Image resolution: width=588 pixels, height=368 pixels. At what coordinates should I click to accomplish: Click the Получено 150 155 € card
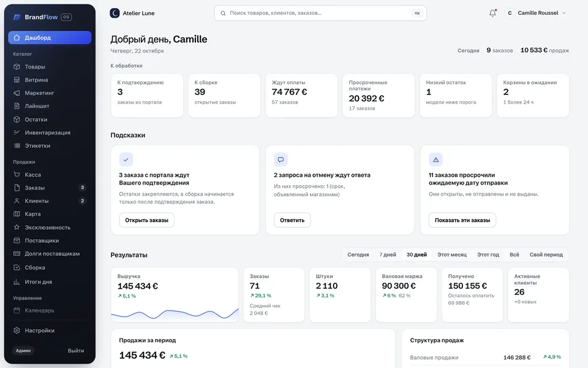tap(472, 295)
